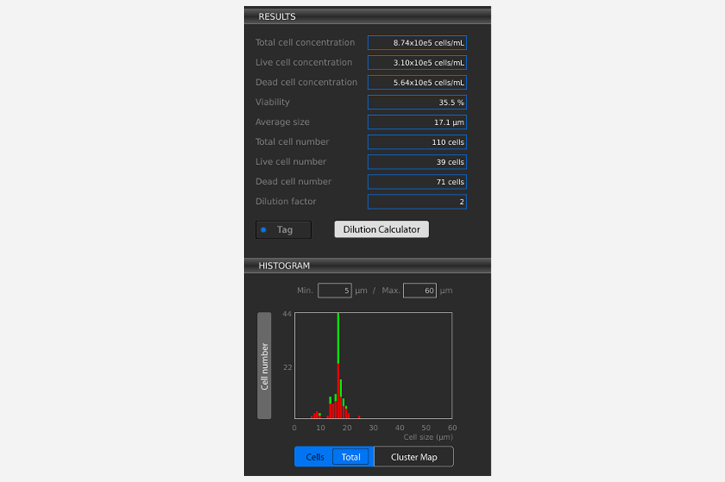Click the Viability label text
The height and width of the screenshot is (482, 725).
tap(272, 102)
